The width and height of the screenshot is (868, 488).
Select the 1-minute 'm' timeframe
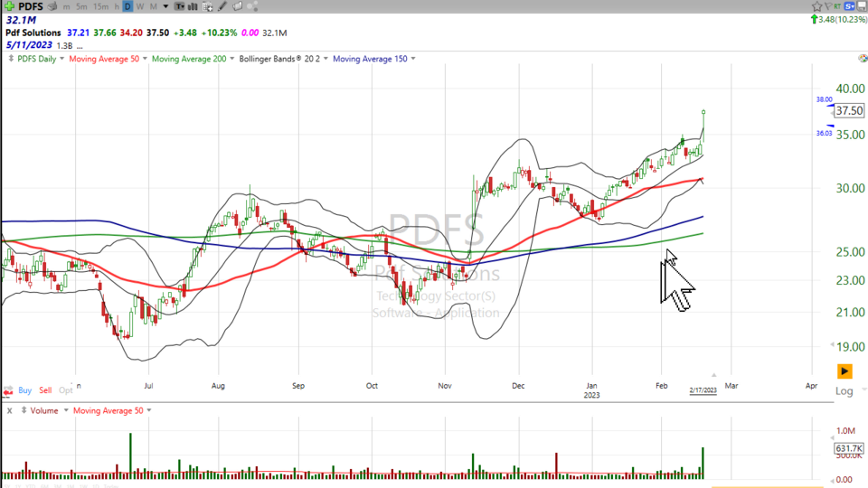point(66,6)
